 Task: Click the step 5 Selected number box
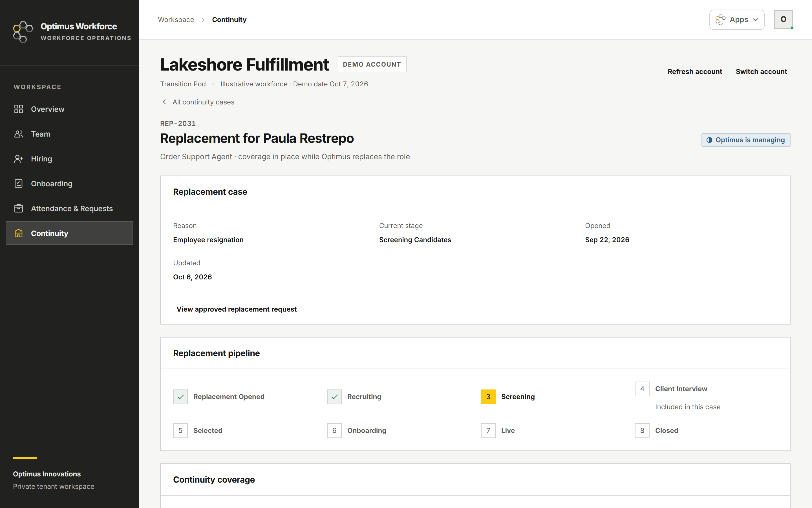click(x=180, y=430)
